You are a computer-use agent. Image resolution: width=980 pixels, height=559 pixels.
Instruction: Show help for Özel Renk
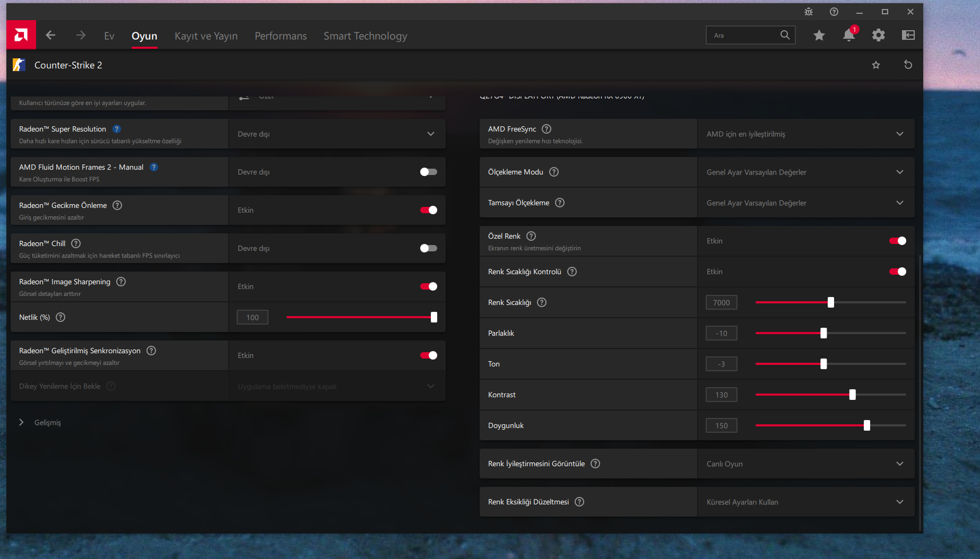coord(531,236)
